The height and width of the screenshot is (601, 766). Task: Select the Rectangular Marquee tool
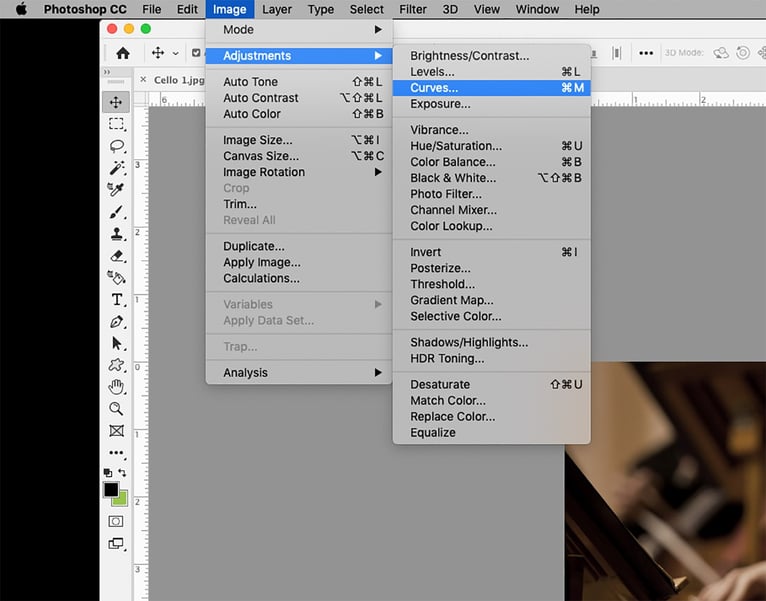click(x=116, y=124)
